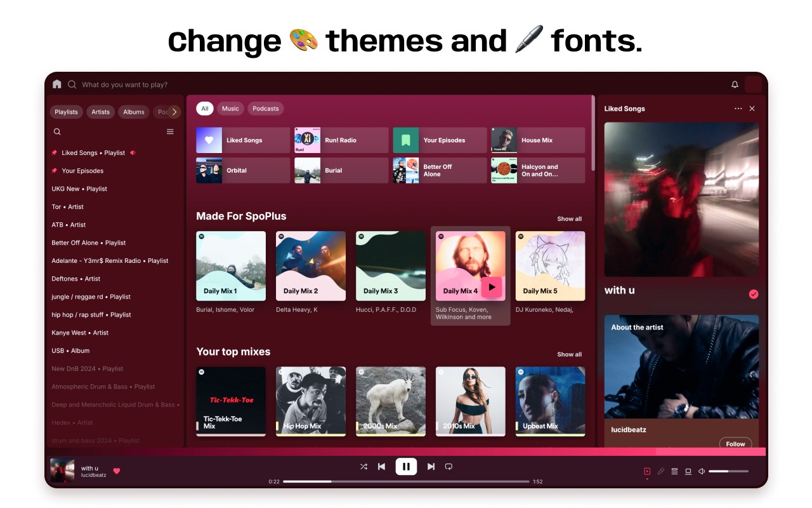Open Daily Mix 5 cover
812x508 pixels.
pos(550,266)
